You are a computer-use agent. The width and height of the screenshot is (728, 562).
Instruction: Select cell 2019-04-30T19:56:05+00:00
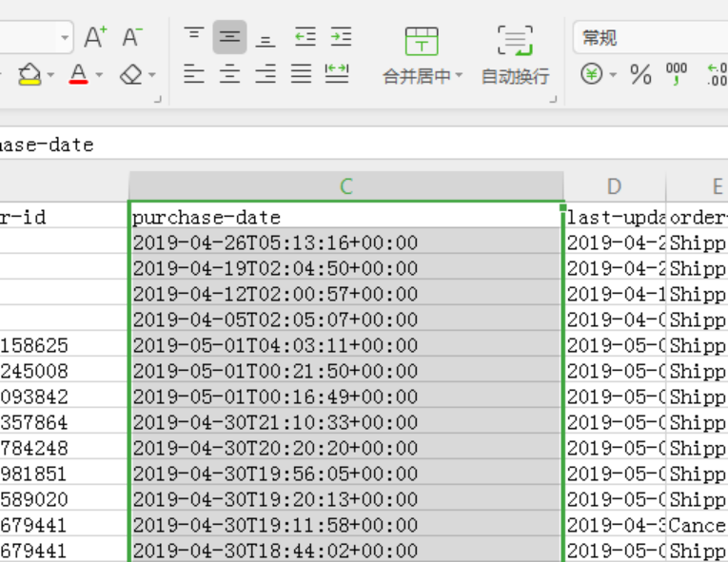[x=345, y=474]
